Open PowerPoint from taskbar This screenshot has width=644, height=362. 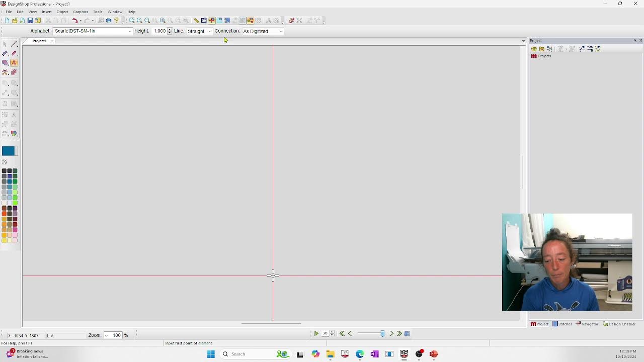pos(434,354)
